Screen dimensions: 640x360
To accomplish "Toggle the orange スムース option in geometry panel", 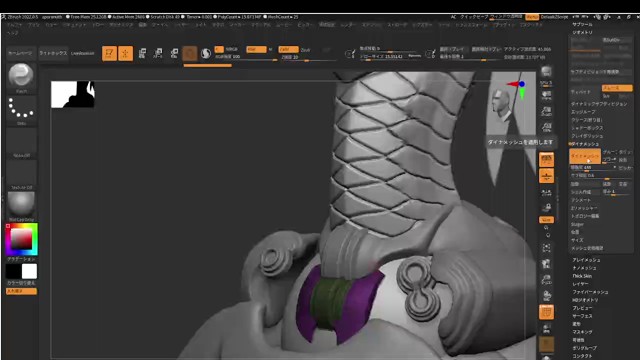I will click(617, 88).
